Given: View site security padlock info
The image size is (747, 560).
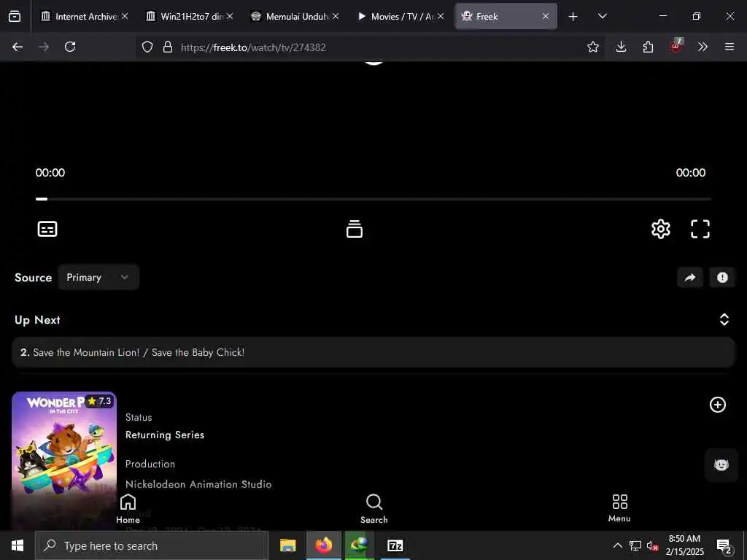Looking at the screenshot, I should 167,47.
